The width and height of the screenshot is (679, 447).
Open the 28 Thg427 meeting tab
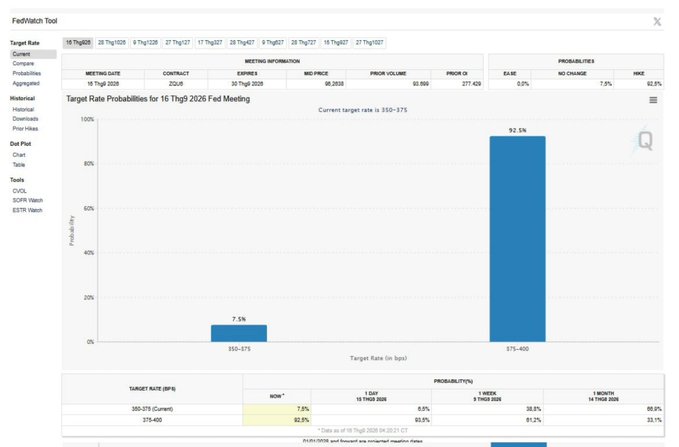click(x=242, y=42)
